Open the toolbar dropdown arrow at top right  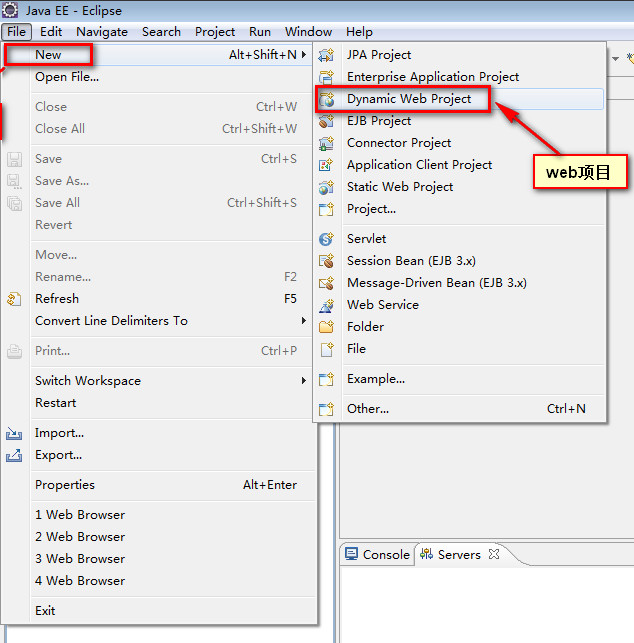coord(615,59)
